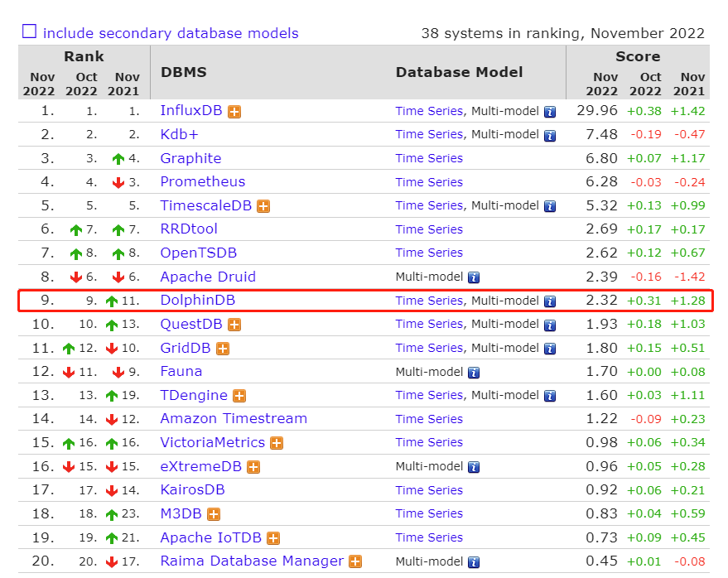Open the OpenTSDB link
Screen dimensions: 728x578
(x=199, y=253)
